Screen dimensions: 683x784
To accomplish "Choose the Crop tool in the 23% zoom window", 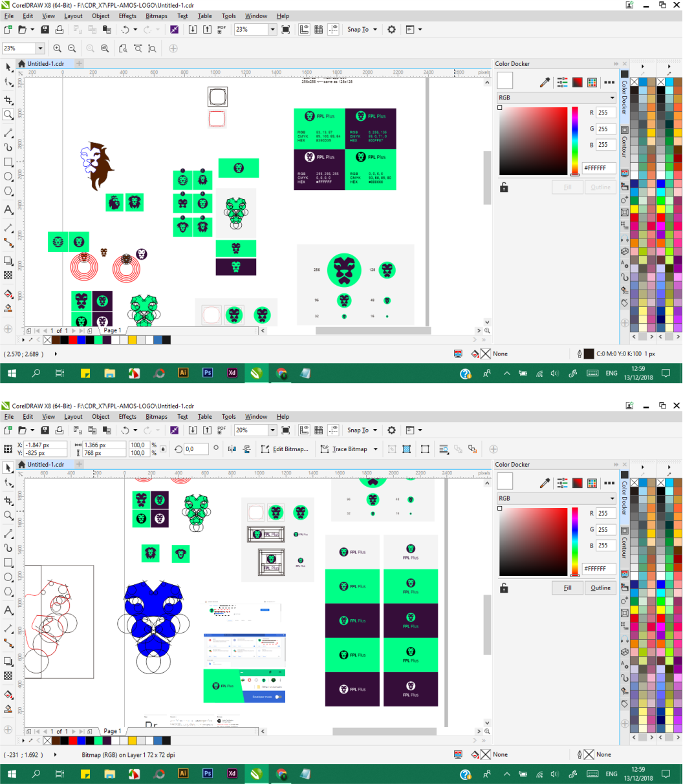I will [8, 100].
